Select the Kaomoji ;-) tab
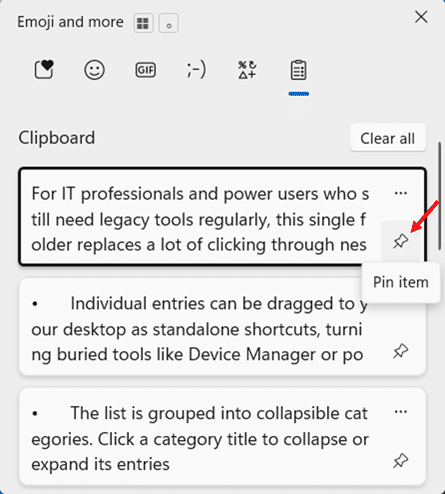Screen dimensions: 445x494 click(x=196, y=70)
